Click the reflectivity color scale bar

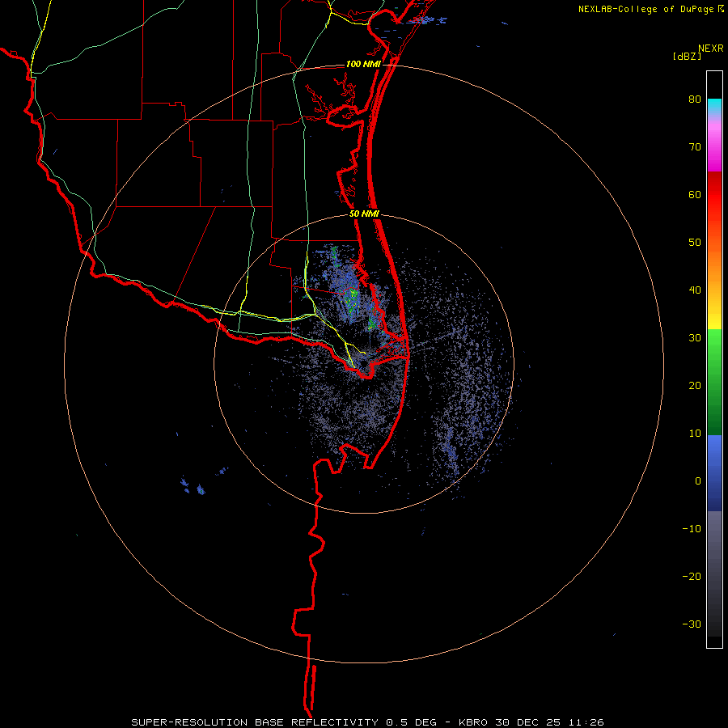click(x=714, y=359)
